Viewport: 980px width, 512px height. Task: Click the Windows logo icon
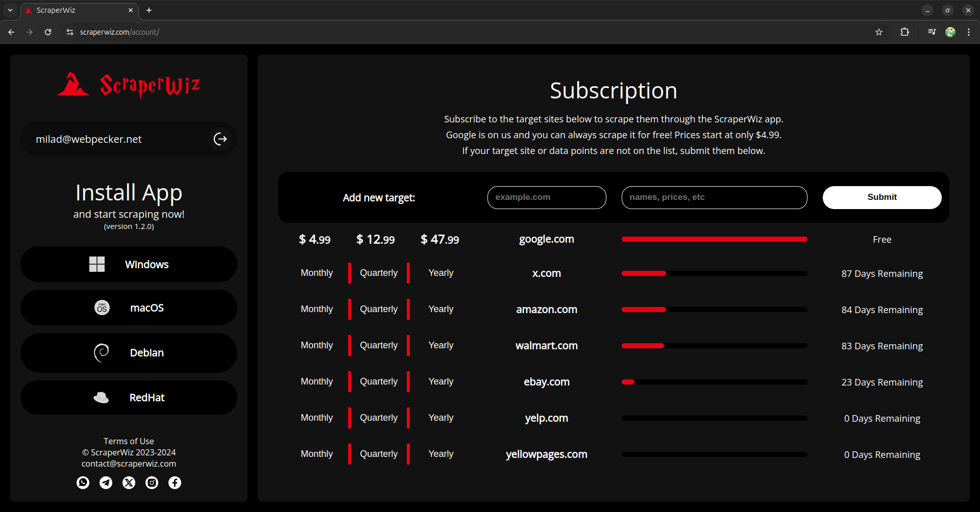point(97,264)
